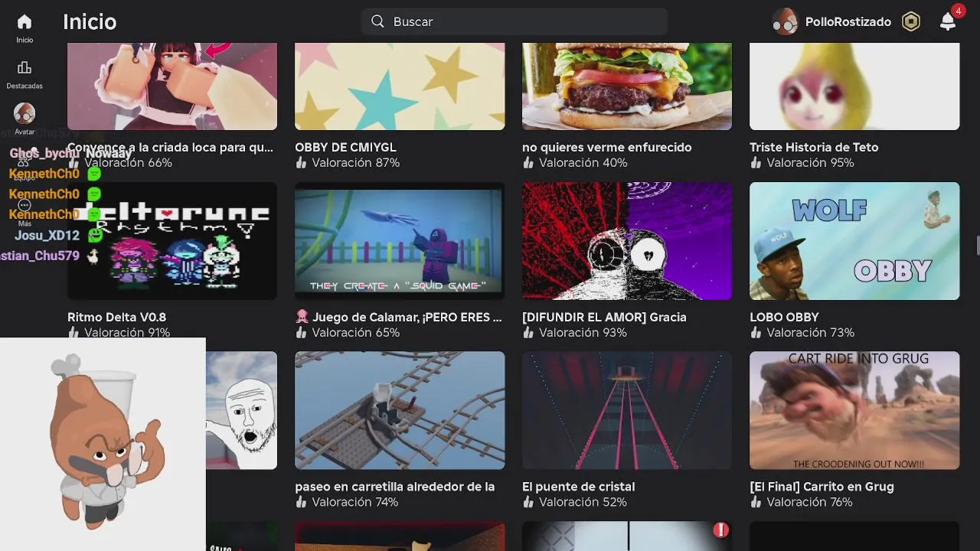The height and width of the screenshot is (551, 980).
Task: Click thumbs-up icon beside Valoración 73%
Action: (756, 333)
